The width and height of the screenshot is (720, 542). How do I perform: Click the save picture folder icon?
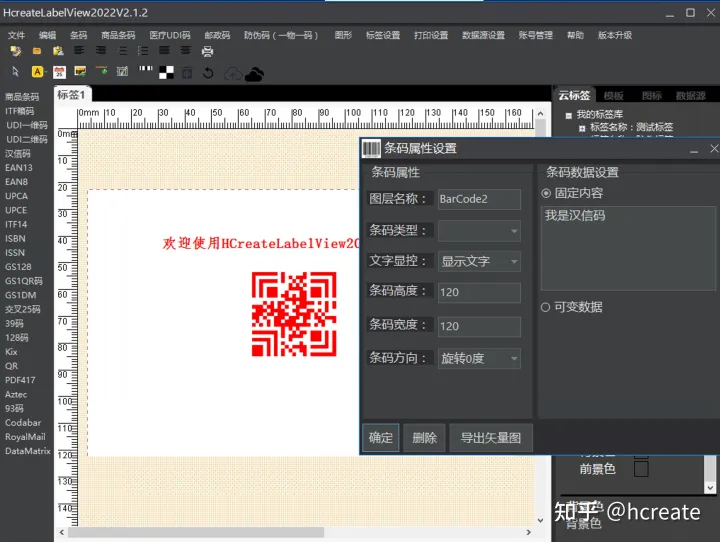[x=58, y=51]
